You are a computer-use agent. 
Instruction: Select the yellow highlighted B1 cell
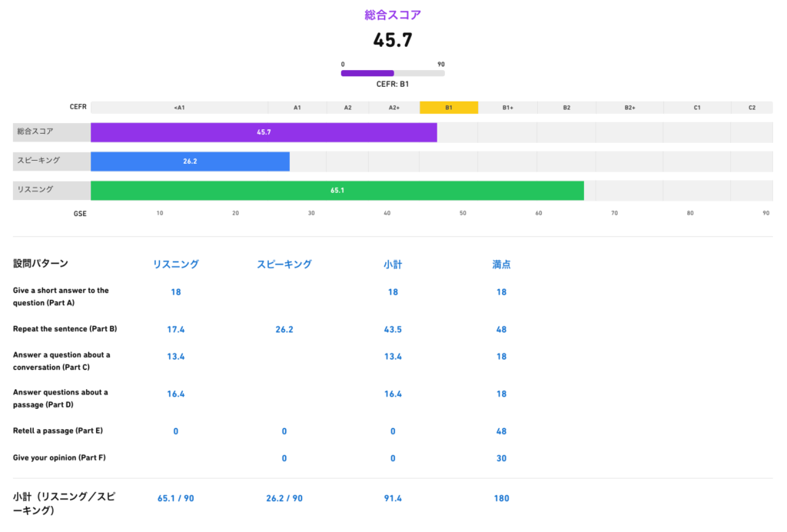449,108
